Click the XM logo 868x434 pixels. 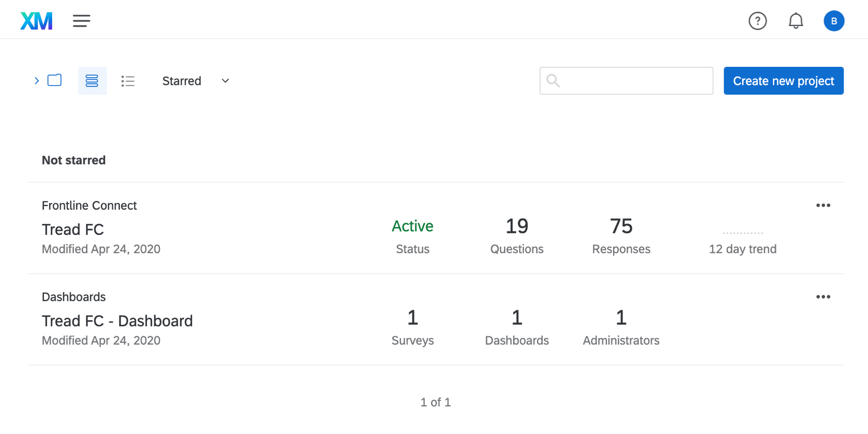36,21
